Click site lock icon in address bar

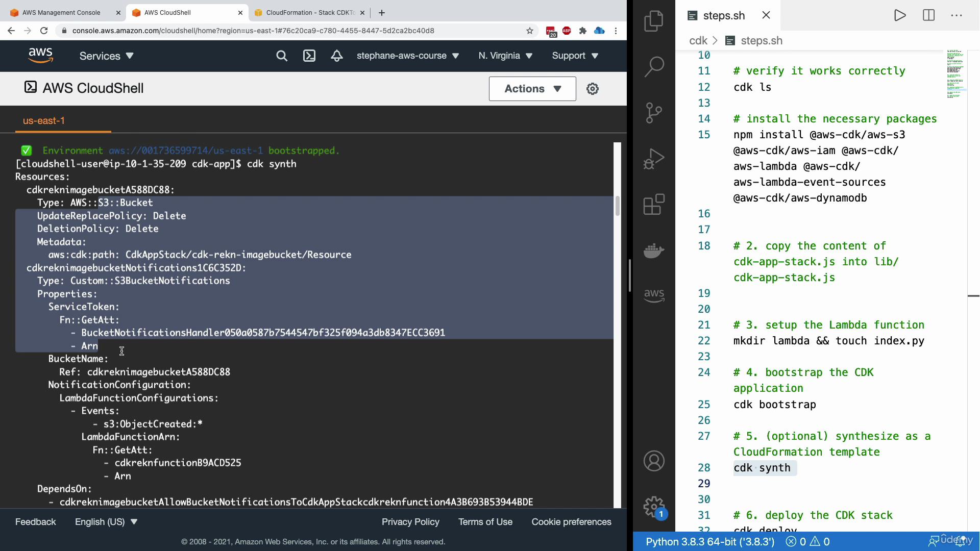click(64, 31)
